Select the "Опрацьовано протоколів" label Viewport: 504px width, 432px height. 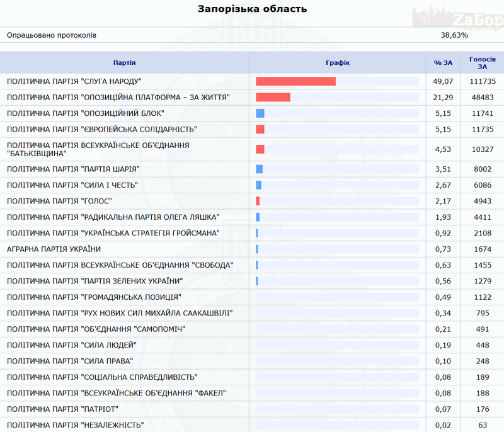click(52, 35)
